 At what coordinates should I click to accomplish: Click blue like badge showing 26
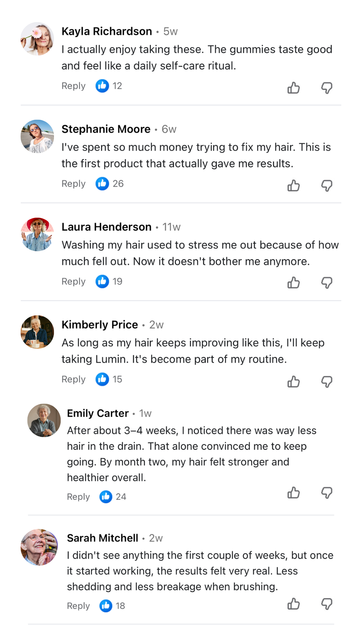coord(102,184)
